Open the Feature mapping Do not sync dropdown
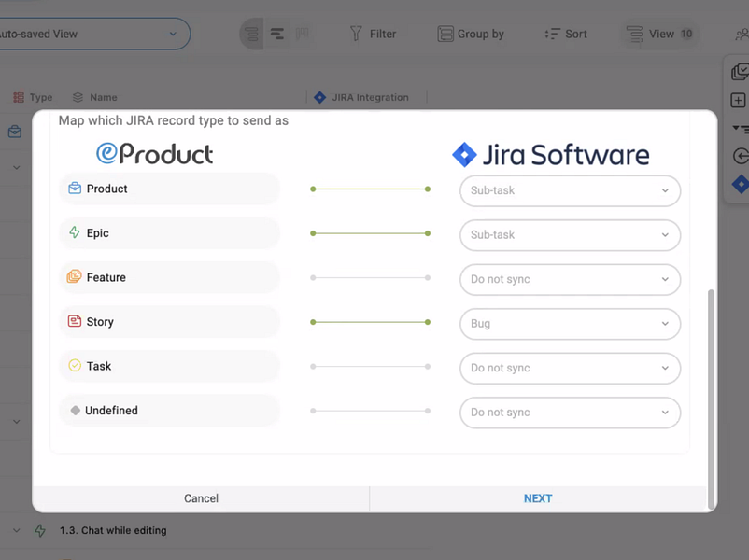 (570, 279)
